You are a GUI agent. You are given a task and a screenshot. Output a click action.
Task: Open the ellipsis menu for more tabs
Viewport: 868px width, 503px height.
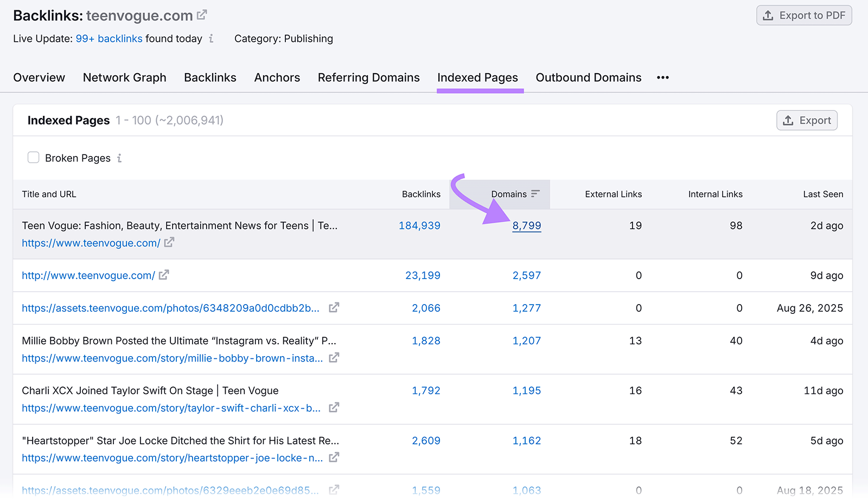pos(662,78)
